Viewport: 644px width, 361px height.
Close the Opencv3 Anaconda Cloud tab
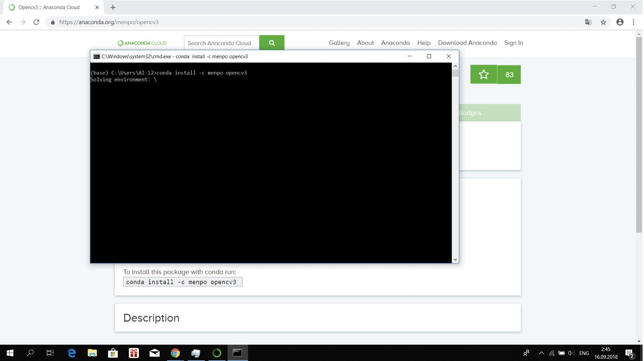97,7
